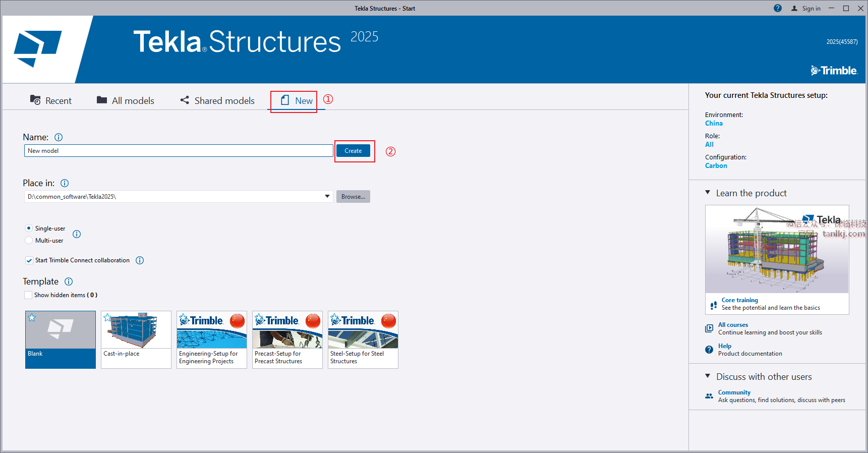Collapse the Learn the product section
868x453 pixels.
point(708,193)
